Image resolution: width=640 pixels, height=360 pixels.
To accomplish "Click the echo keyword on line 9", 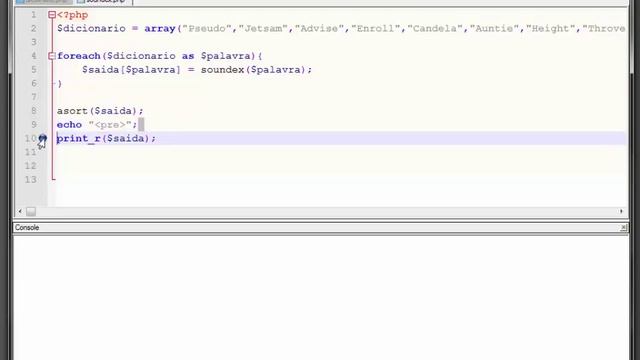I will click(x=69, y=124).
